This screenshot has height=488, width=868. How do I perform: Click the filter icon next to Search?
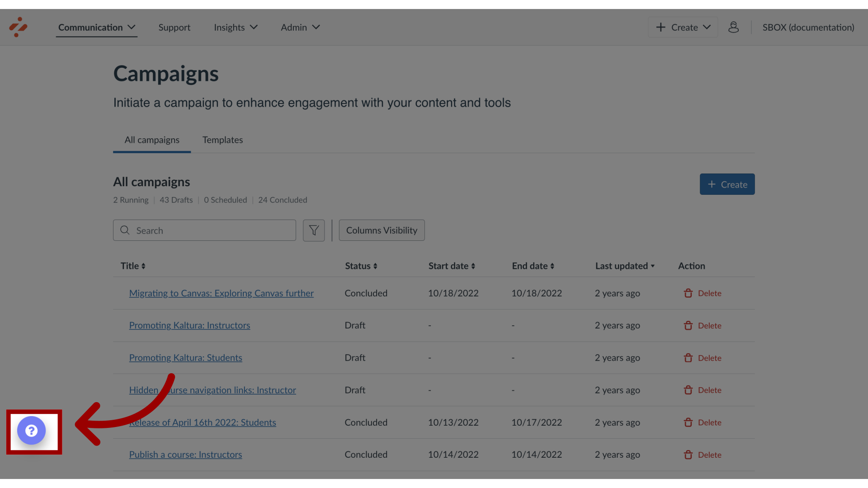[x=314, y=230]
